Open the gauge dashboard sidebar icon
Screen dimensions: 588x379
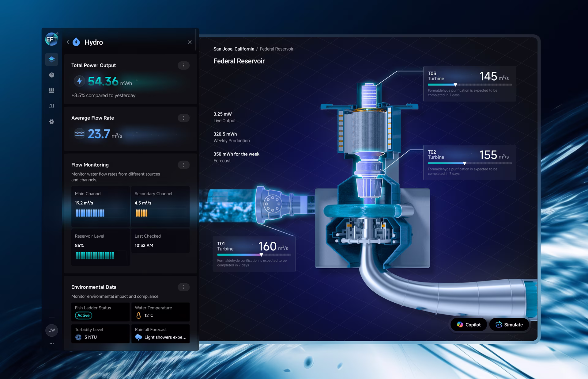point(51,75)
